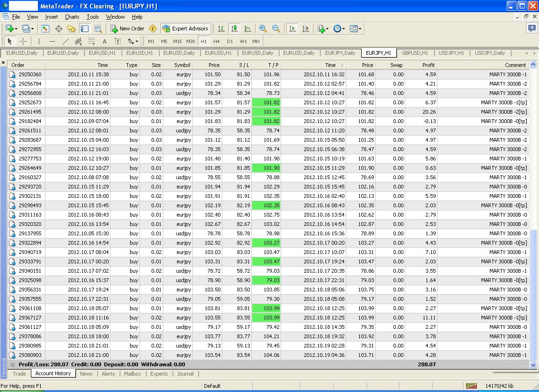Switch timeframe to D1
This screenshot has width=539, height=392.
tap(230, 41)
